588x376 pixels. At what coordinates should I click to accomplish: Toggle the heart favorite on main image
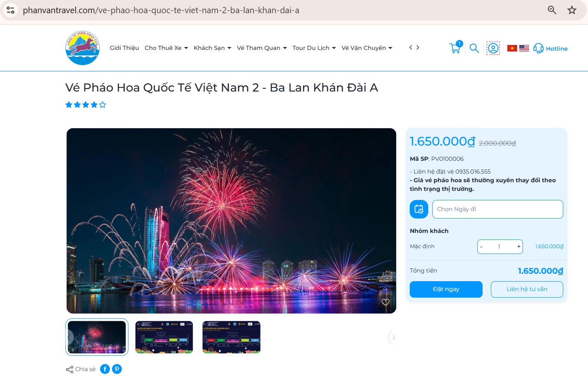[x=385, y=302]
